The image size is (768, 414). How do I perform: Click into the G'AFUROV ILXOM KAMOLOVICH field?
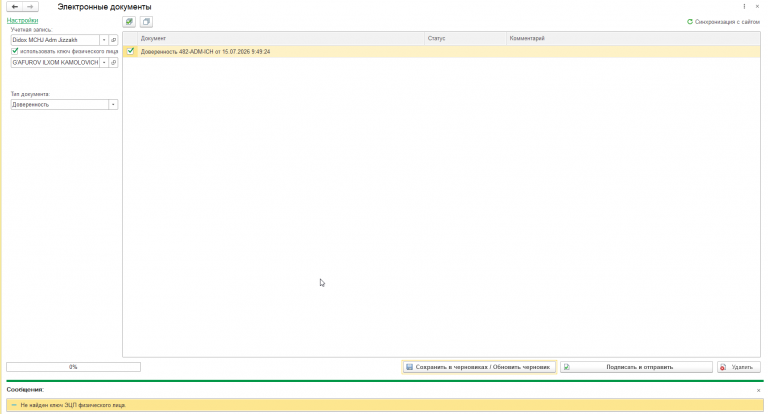pyautogui.click(x=55, y=62)
